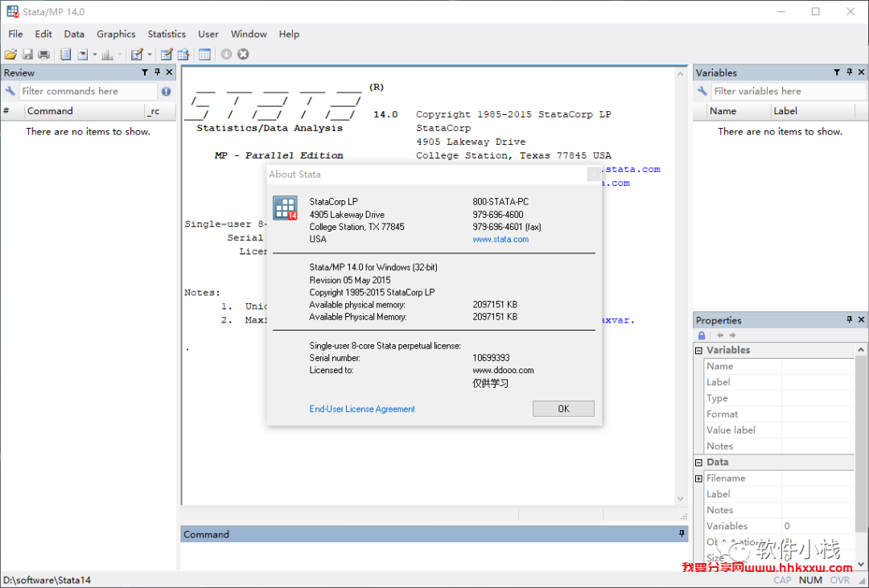Click OK in About Stata dialog
Screen dimensions: 869x588
tap(563, 409)
